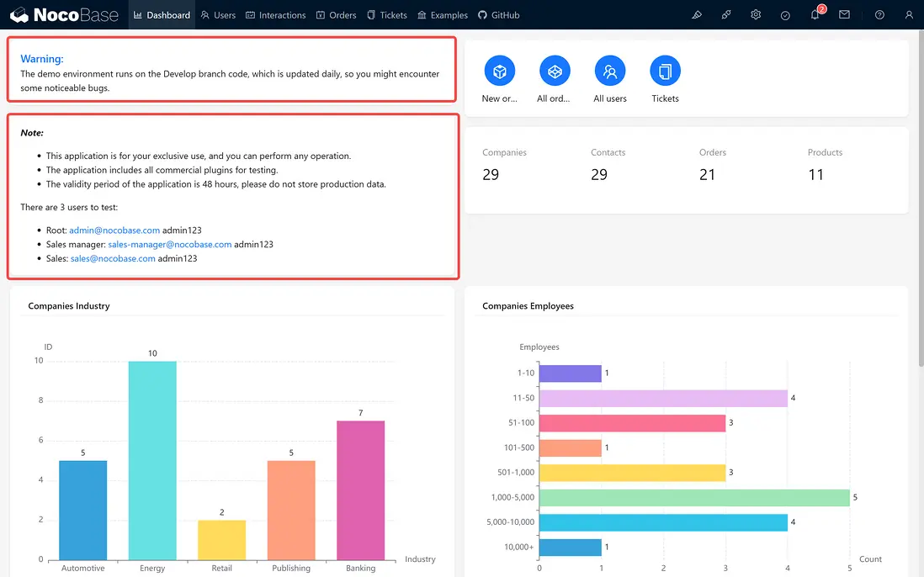
Task: Click the NocoBase logo
Action: click(x=65, y=15)
